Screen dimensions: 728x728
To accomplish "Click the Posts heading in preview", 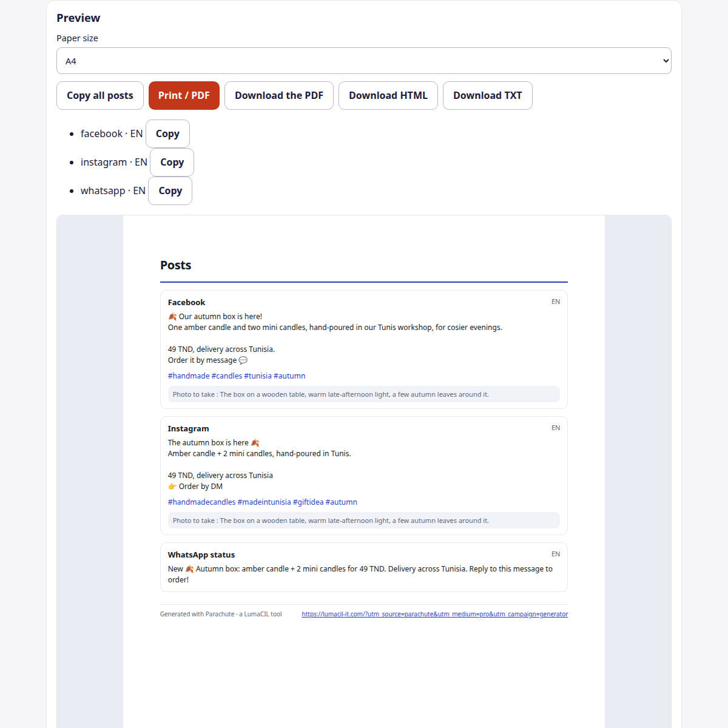I will [176, 265].
